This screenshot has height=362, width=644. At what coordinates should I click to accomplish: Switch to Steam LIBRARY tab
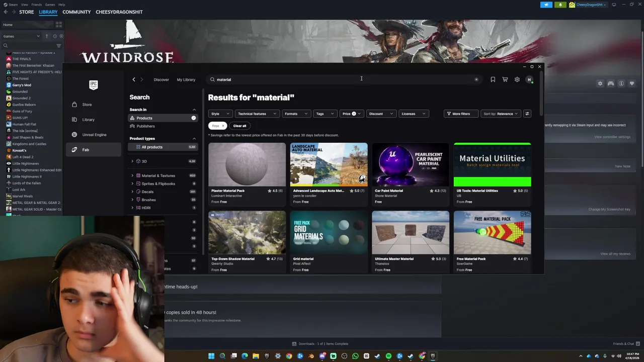48,12
